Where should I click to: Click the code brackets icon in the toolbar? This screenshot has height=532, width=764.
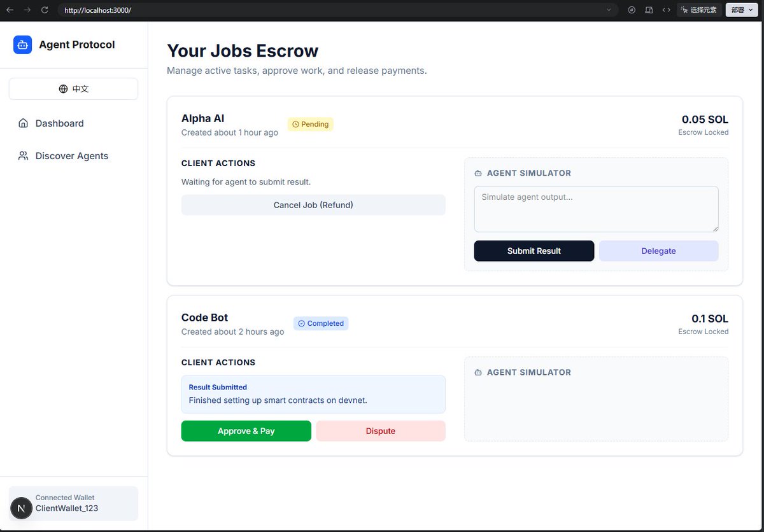coord(666,10)
